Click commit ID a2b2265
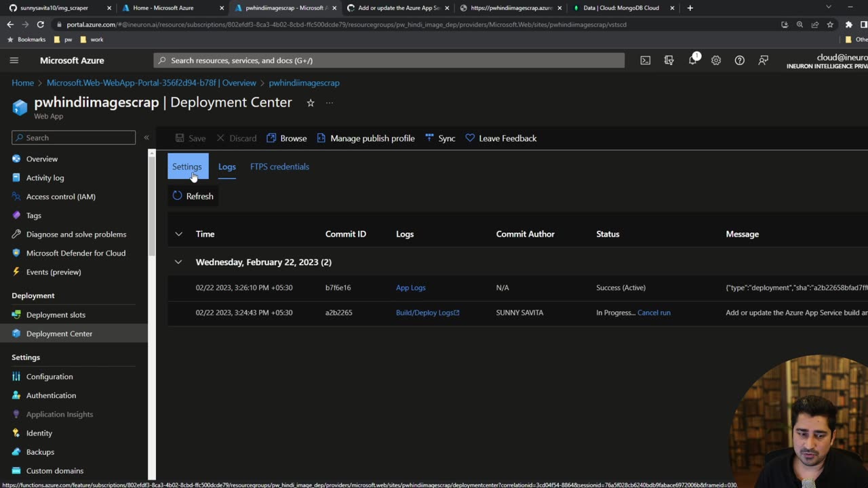Viewport: 868px width, 488px height. 338,312
